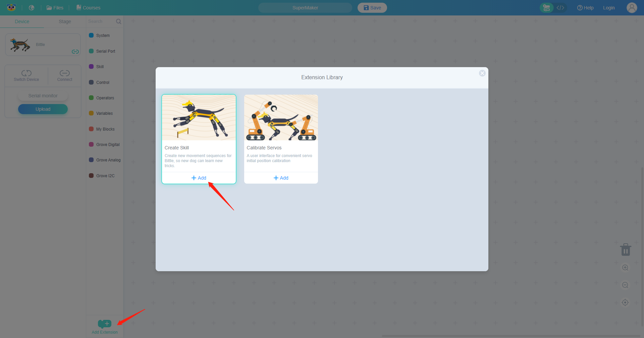Open the Help link
Screen dimensions: 644x338
click(585, 8)
